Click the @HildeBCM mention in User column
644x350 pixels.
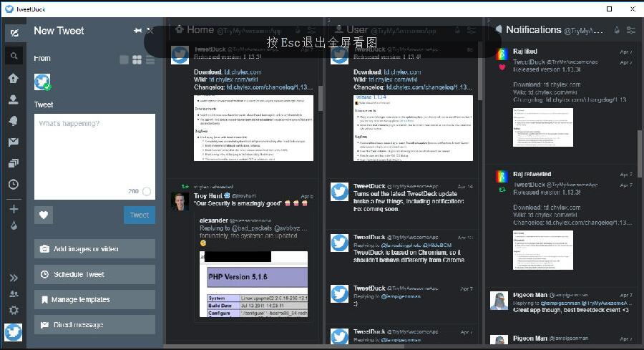click(x=437, y=245)
